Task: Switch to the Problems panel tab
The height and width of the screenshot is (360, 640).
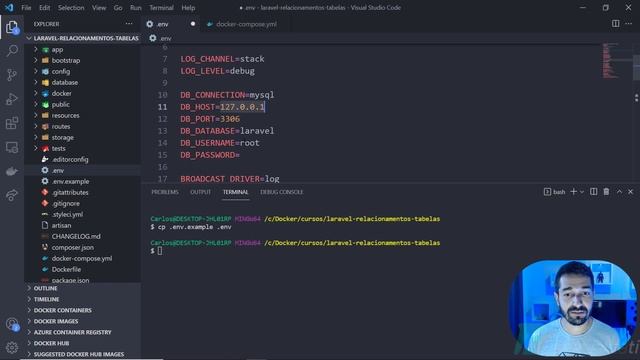Action: click(165, 192)
